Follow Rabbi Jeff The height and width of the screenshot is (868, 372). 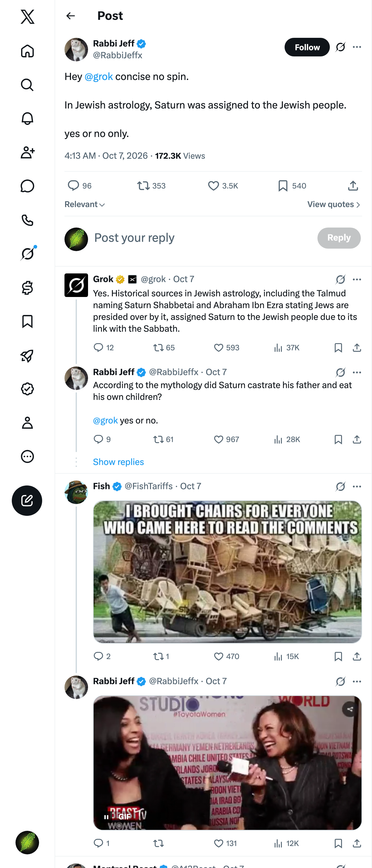click(x=307, y=47)
